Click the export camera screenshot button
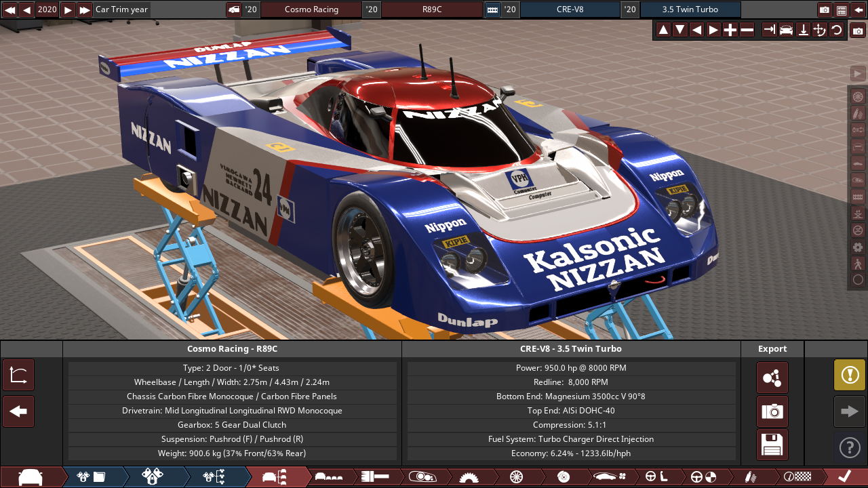The image size is (868, 488). tap(772, 411)
